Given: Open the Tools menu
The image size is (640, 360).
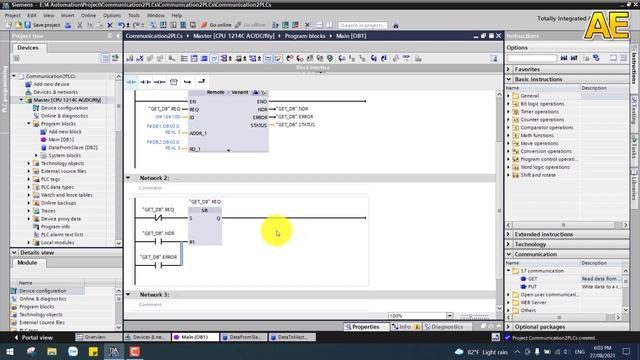Looking at the screenshot, I should [134, 16].
